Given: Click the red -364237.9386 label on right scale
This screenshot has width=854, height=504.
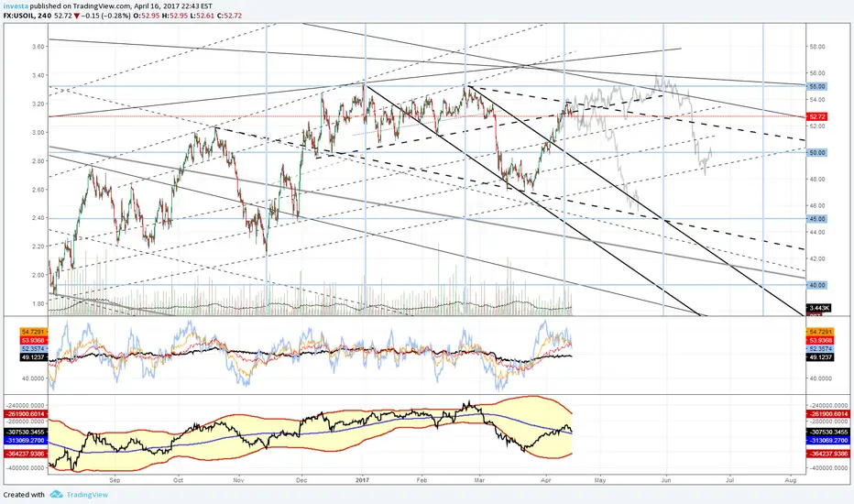Looking at the screenshot, I should (827, 454).
